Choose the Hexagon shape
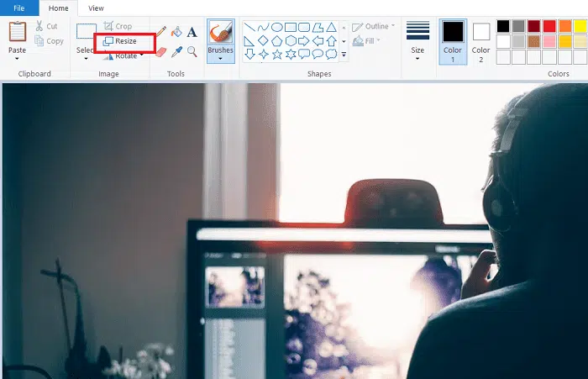588x379 pixels. tap(291, 41)
